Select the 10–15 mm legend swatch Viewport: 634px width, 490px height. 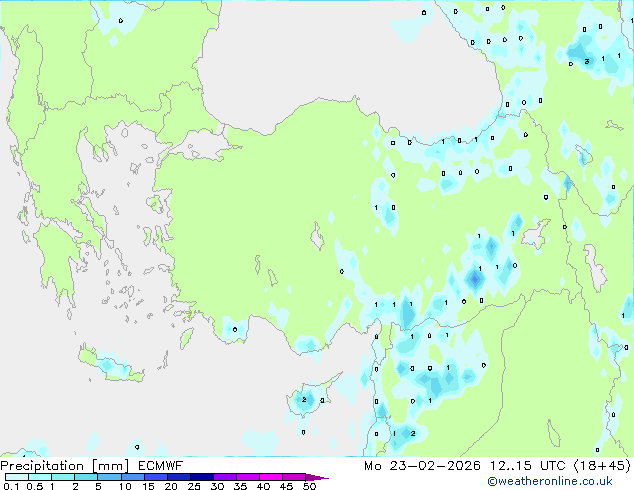click(x=132, y=477)
